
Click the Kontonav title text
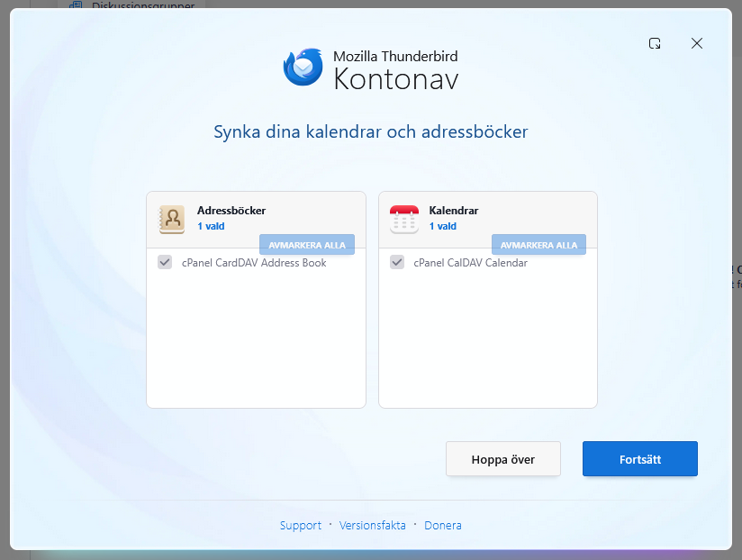[396, 79]
